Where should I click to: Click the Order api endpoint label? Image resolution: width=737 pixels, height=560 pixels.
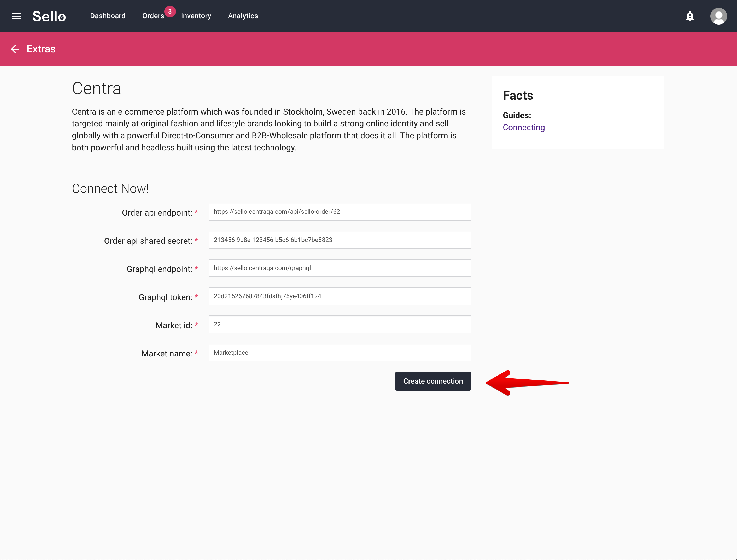[157, 213]
